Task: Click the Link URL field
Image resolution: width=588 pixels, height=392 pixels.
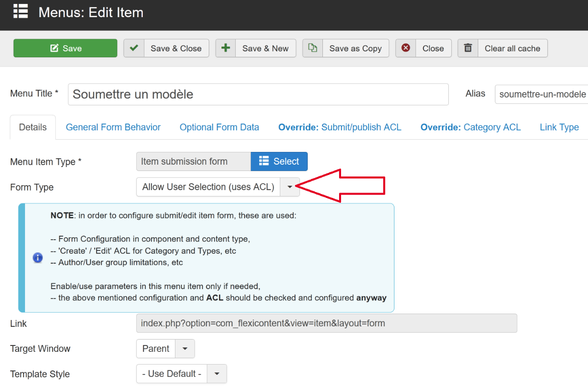Action: point(326,323)
